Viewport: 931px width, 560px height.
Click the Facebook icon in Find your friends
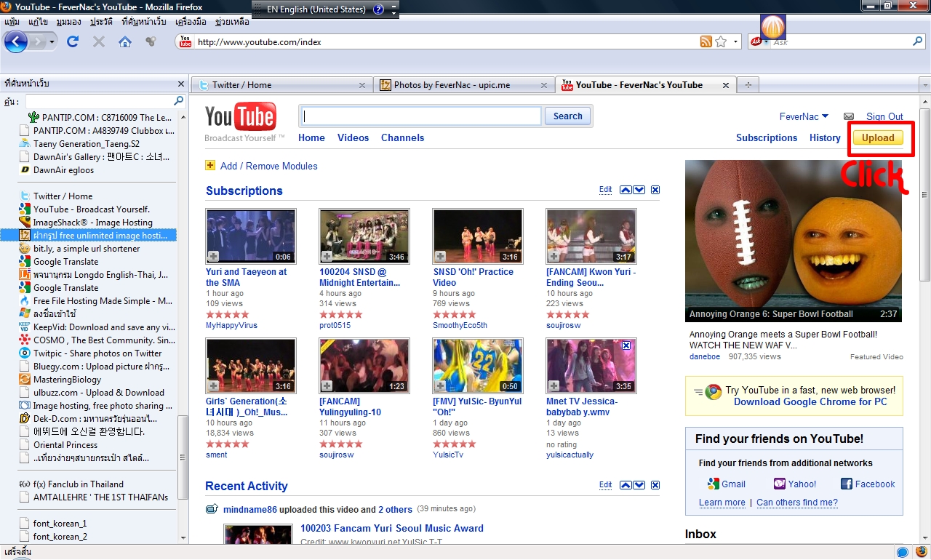click(847, 484)
